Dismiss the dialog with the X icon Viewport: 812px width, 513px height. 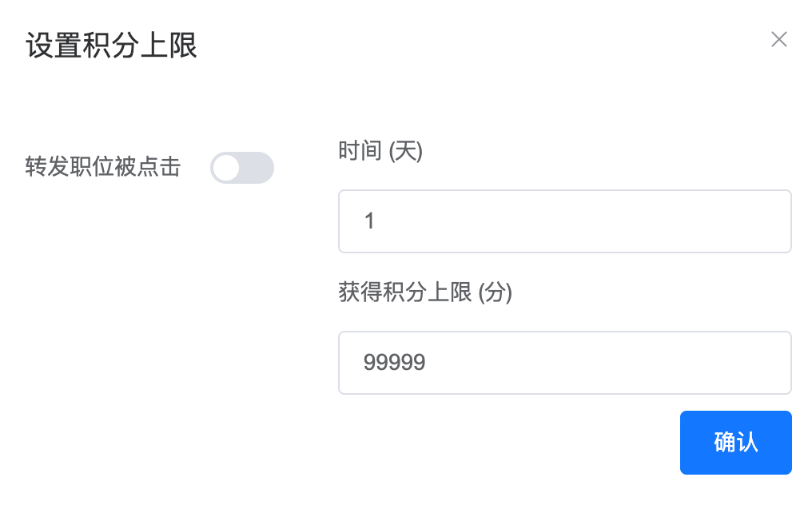pos(779,39)
